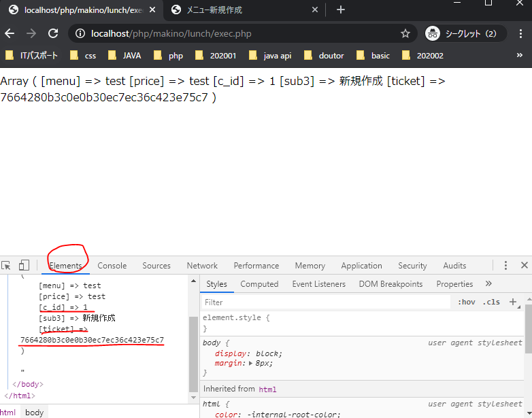Image resolution: width=532 pixels, height=418 pixels.
Task: Toggle the .cls class editor
Action: tap(491, 302)
